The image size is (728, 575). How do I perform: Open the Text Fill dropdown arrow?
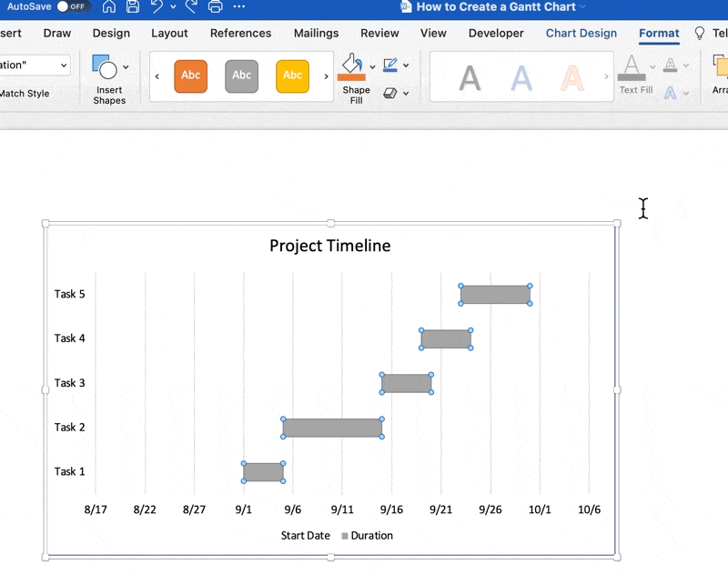click(652, 67)
